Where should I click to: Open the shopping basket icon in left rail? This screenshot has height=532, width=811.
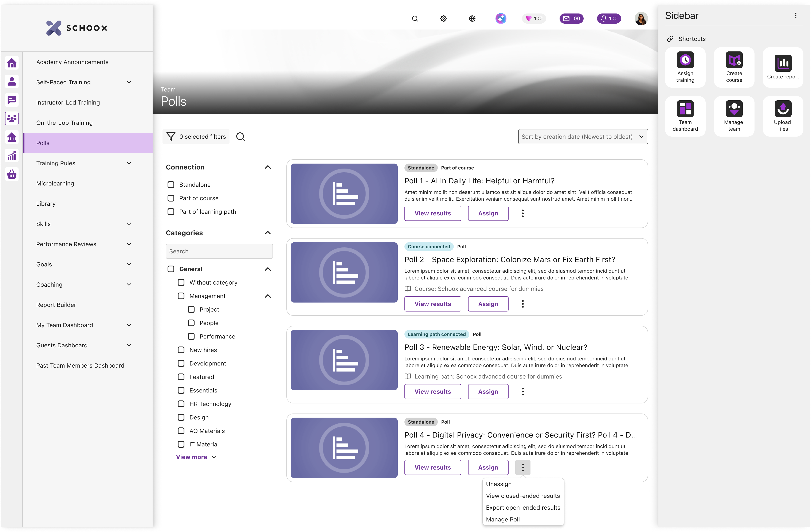(x=12, y=175)
